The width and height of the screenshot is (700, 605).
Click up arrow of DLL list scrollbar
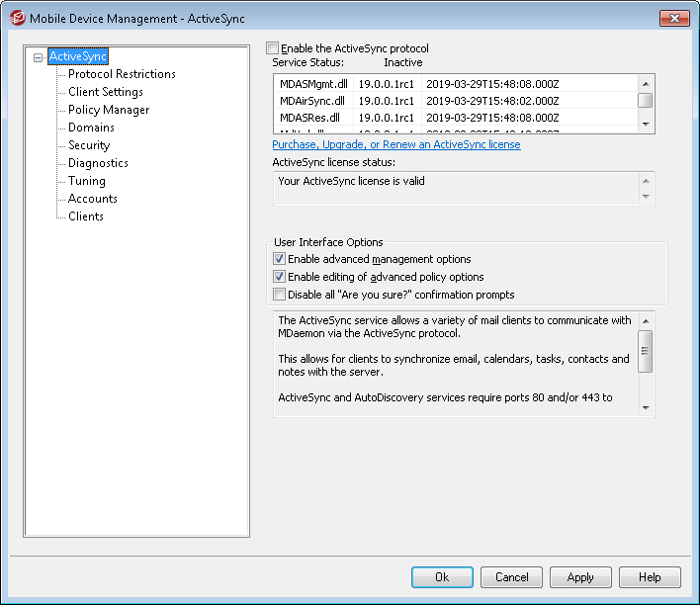coord(646,84)
